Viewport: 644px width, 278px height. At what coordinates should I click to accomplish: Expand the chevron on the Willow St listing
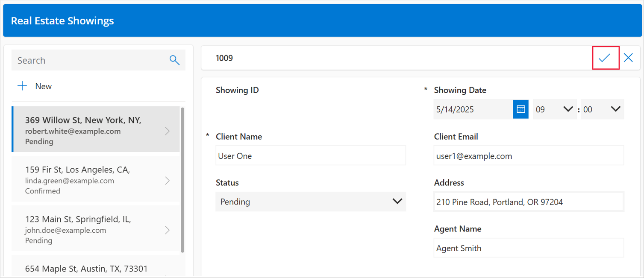pyautogui.click(x=167, y=131)
